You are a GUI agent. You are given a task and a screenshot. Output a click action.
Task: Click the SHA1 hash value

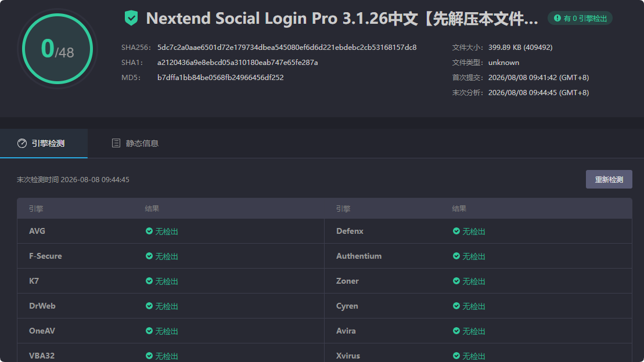click(238, 63)
